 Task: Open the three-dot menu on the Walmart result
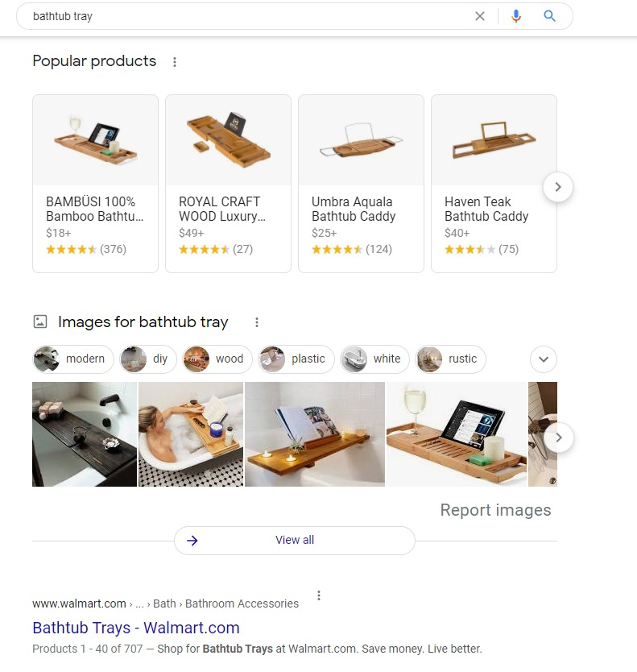[x=319, y=595]
